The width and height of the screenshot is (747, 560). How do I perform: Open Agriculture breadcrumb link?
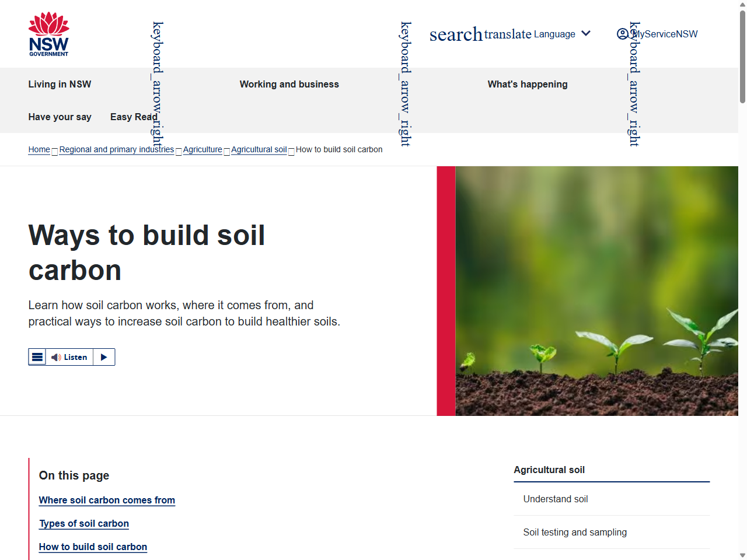click(x=203, y=149)
